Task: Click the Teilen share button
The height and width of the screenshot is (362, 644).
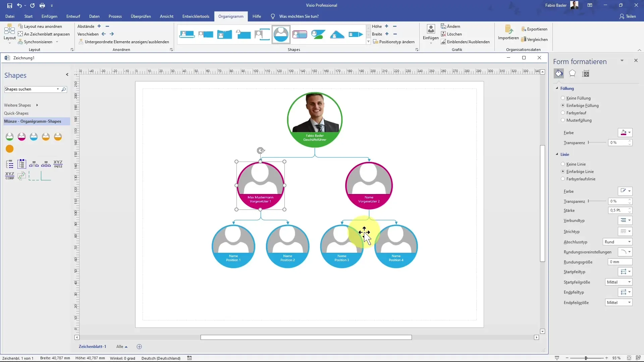Action: click(628, 16)
